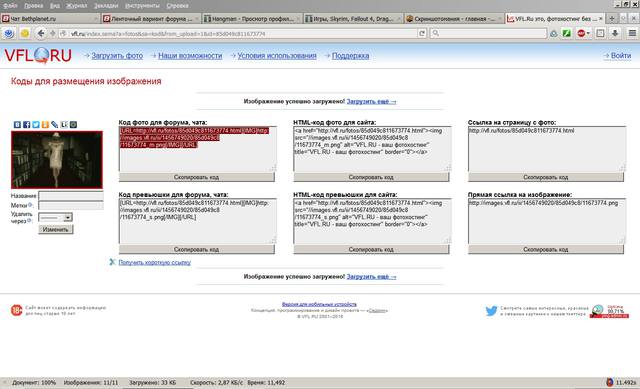Click the Изменить button
This screenshot has height=389, width=640.
click(56, 229)
